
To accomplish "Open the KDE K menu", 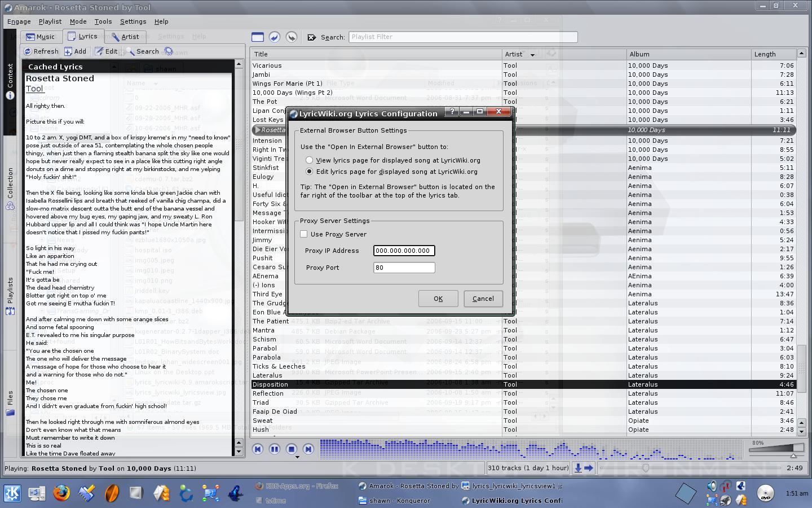I will pyautogui.click(x=12, y=493).
